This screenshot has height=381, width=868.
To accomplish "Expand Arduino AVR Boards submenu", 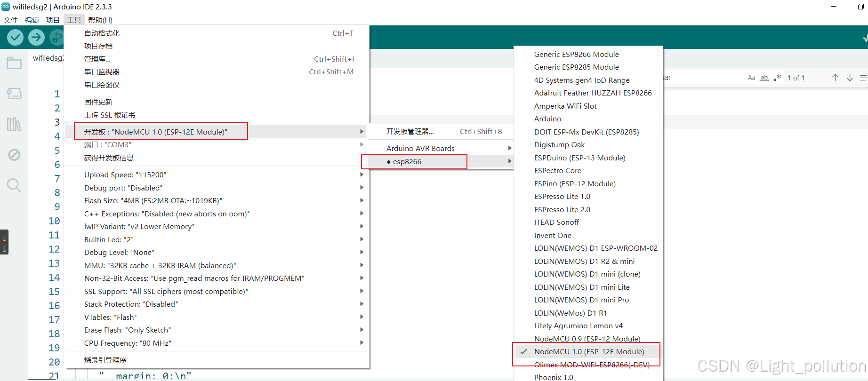I will coord(440,149).
